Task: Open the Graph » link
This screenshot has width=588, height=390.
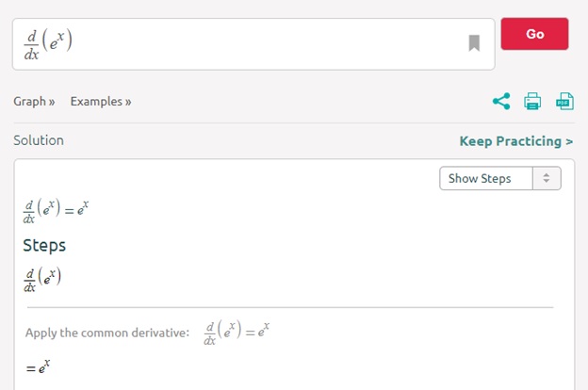Action: tap(34, 101)
